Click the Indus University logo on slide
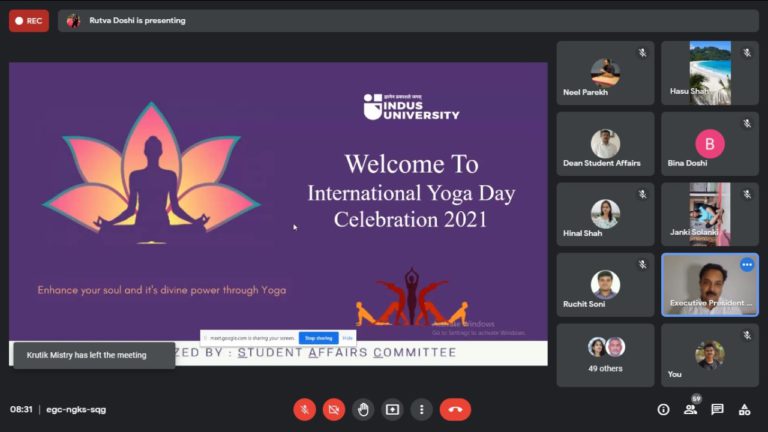Viewport: 768px width, 432px height. pyautogui.click(x=411, y=107)
